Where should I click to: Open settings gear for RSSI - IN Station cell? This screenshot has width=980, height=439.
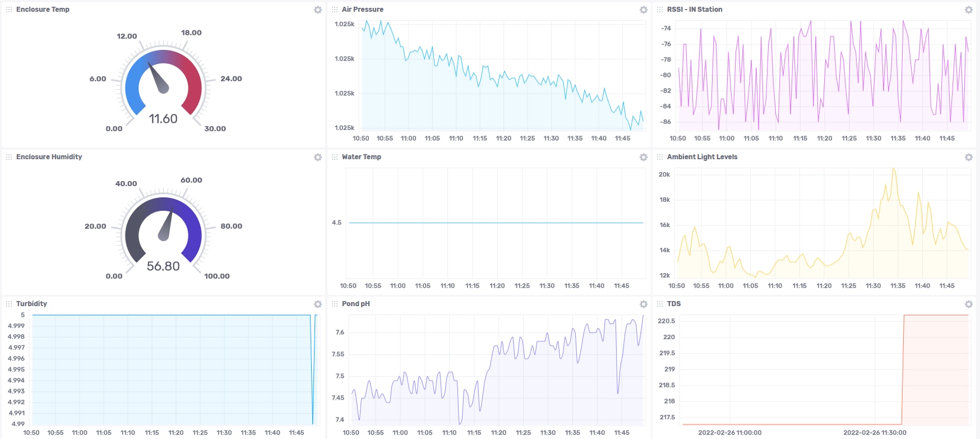[x=969, y=10]
